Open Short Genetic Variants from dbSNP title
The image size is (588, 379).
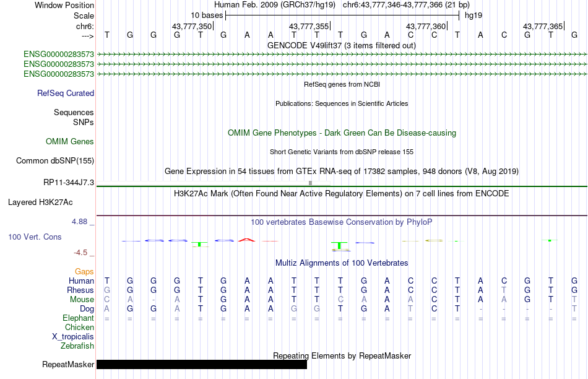point(342,152)
